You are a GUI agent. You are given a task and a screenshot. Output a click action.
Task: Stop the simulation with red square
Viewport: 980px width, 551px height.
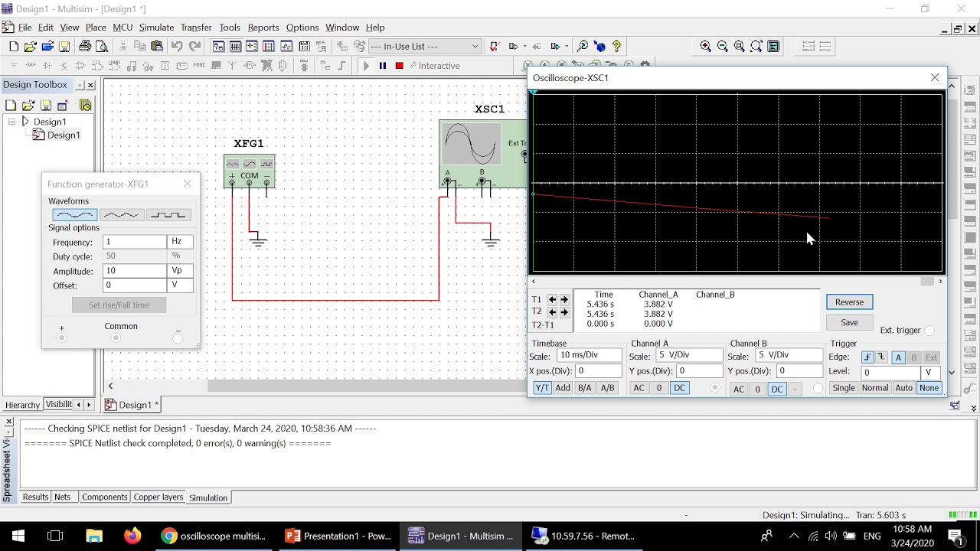pyautogui.click(x=399, y=66)
